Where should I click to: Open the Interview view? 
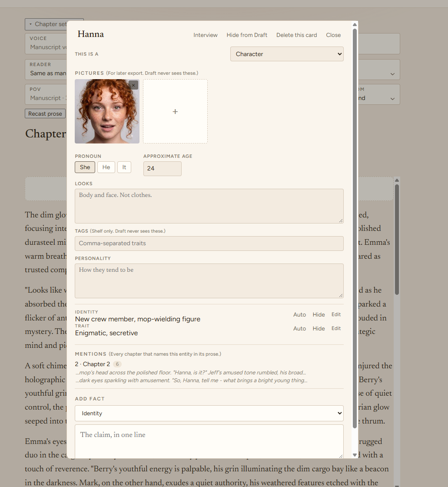(x=206, y=35)
